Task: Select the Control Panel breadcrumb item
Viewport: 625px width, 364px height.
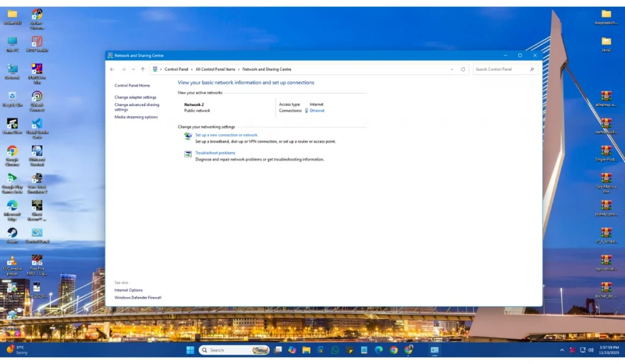Action: (176, 70)
